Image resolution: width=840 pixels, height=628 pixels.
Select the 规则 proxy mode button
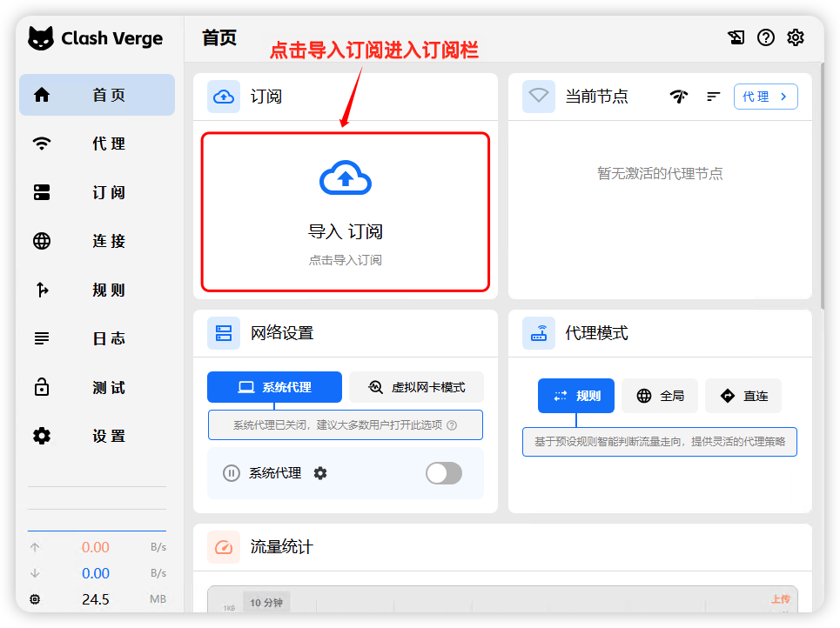575,396
